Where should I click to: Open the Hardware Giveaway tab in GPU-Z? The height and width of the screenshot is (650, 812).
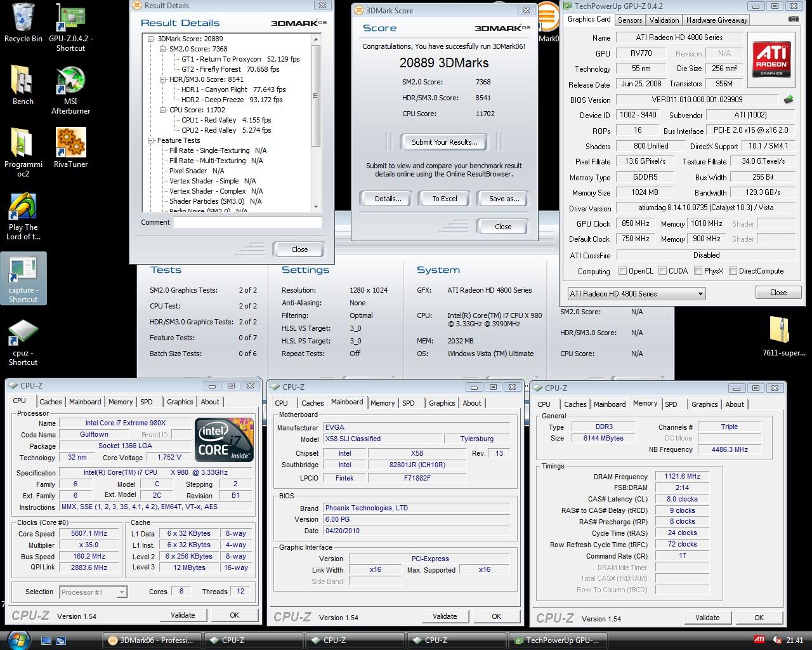[717, 20]
